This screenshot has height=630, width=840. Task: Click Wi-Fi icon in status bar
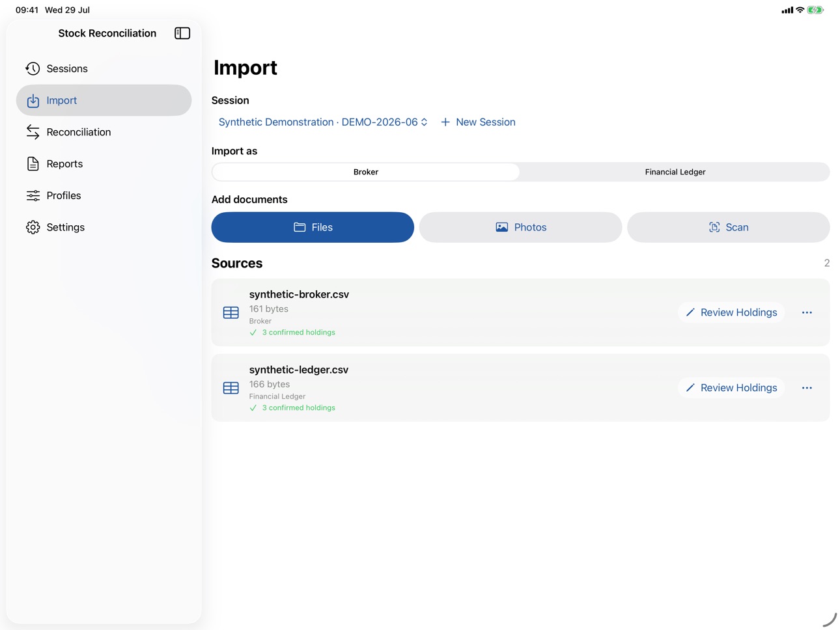pyautogui.click(x=800, y=10)
